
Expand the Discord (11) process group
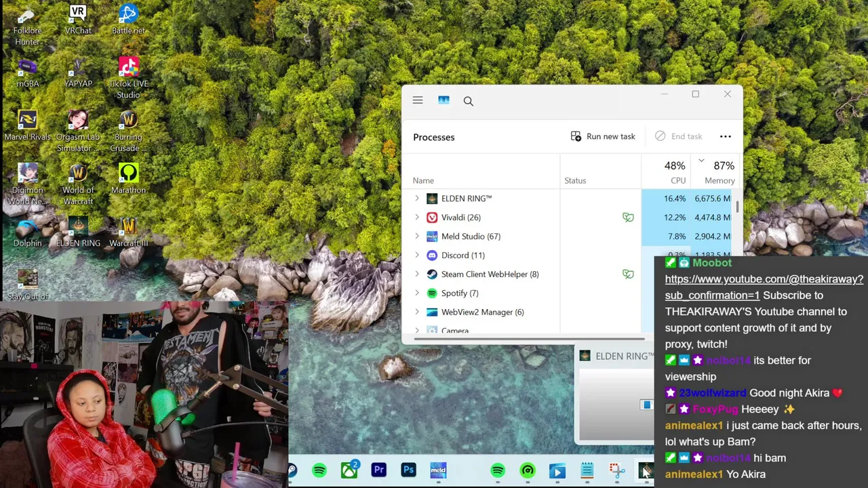coord(416,256)
